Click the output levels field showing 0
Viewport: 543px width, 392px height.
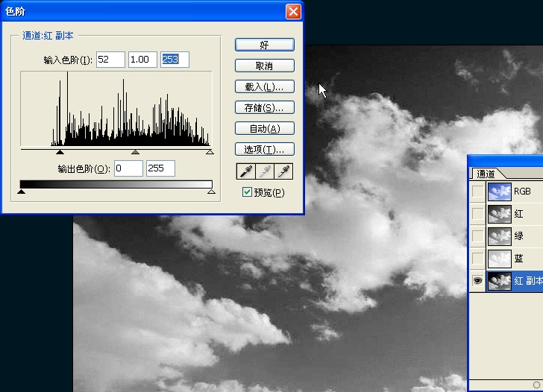tap(128, 168)
